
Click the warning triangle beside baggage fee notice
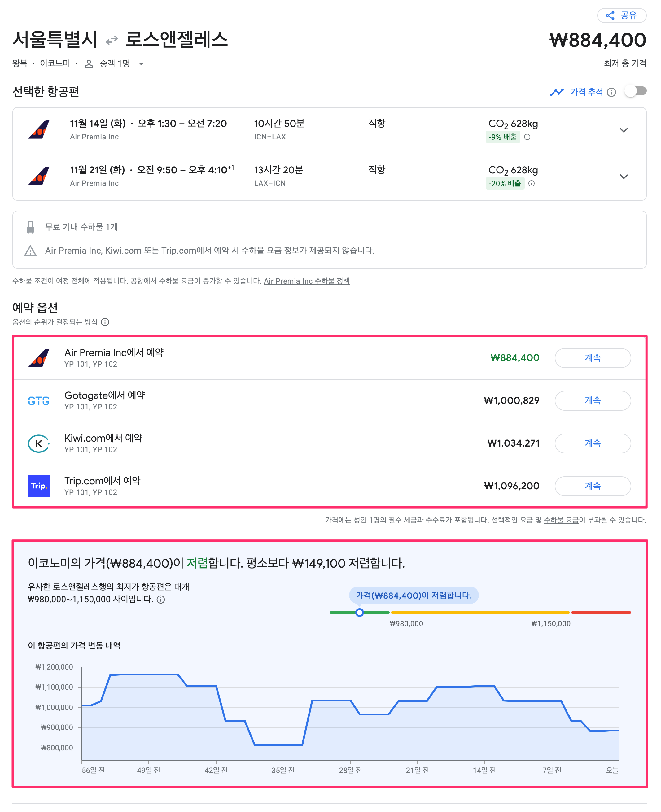(x=30, y=251)
